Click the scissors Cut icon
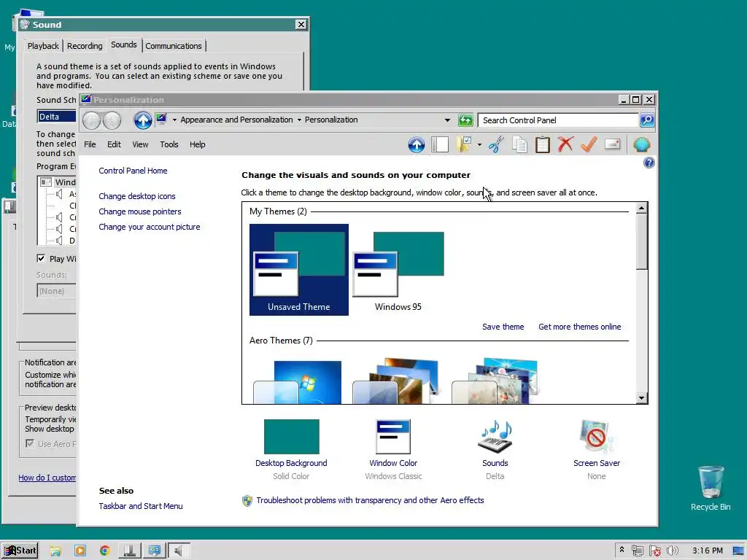Viewport: 747px width, 560px height. 496,144
